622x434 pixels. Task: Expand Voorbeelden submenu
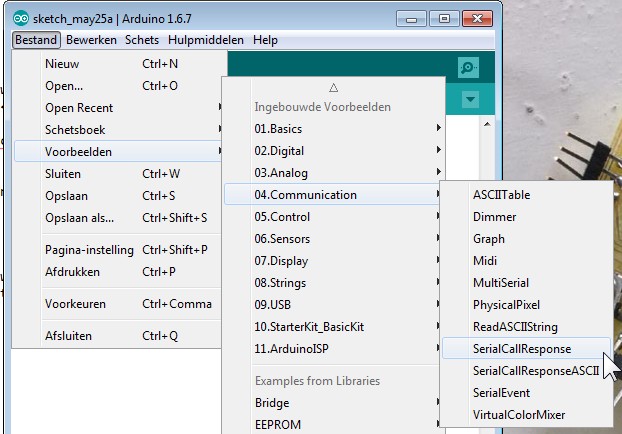[x=117, y=152]
